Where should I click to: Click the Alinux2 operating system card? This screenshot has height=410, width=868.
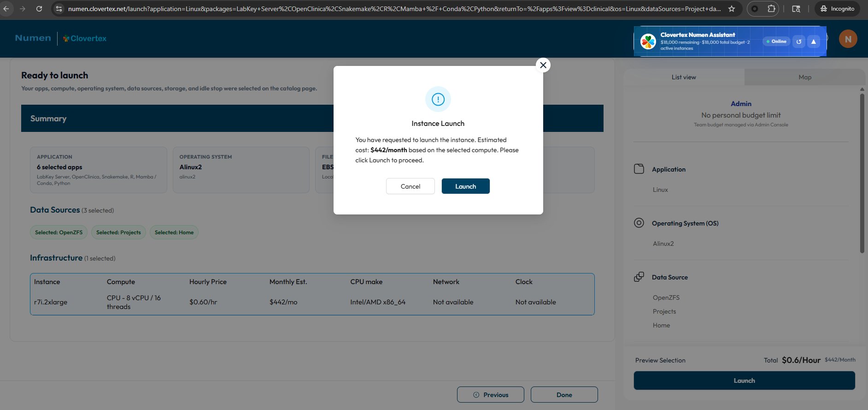241,170
